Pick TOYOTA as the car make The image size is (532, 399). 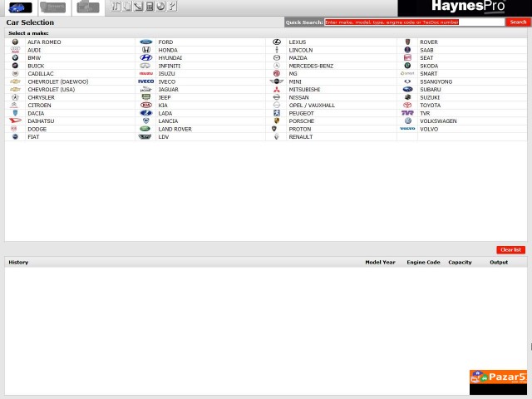tap(431, 106)
